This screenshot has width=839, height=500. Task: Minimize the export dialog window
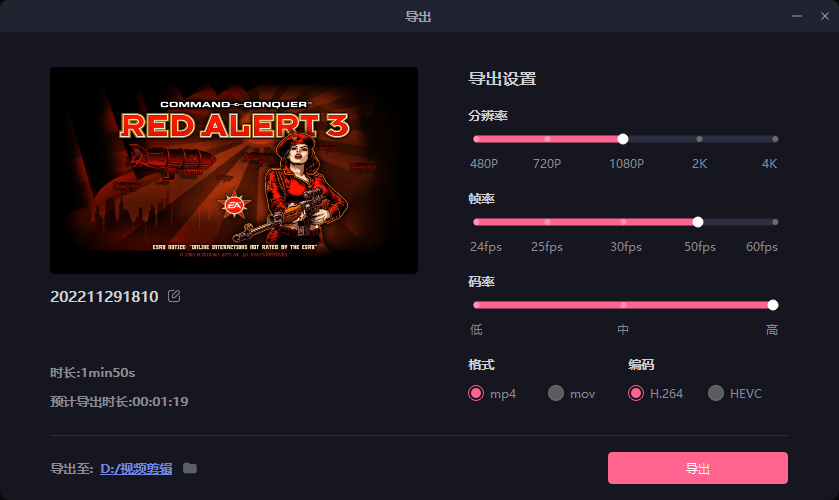[797, 16]
